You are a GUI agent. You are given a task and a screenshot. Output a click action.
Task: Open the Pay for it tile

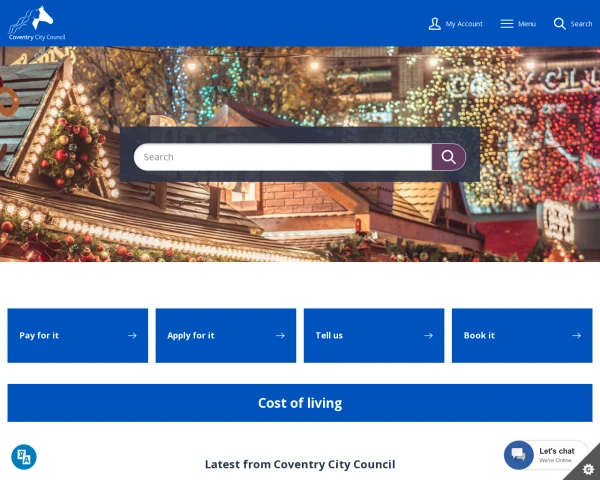point(78,336)
